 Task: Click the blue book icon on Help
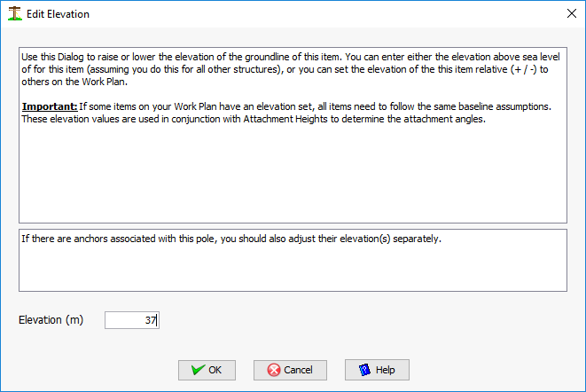pyautogui.click(x=364, y=370)
